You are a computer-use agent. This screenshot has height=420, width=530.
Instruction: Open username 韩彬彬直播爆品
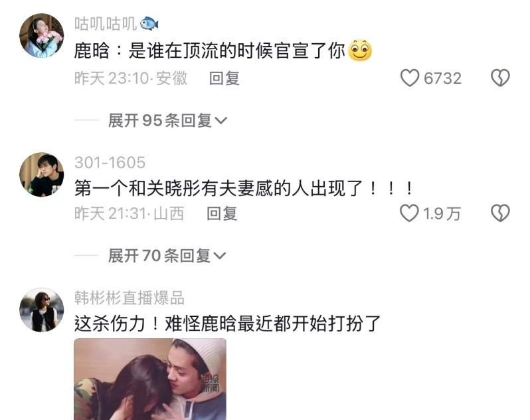tap(130, 298)
